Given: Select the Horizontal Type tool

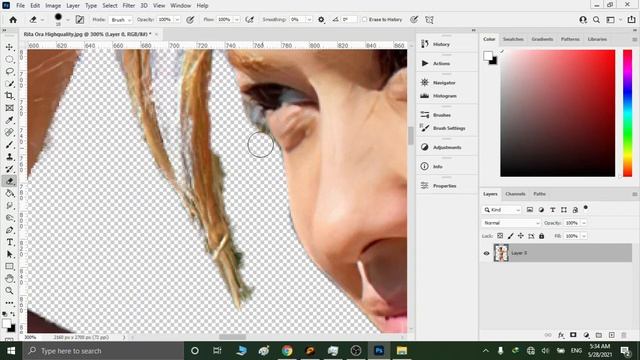Looking at the screenshot, I should 9,242.
